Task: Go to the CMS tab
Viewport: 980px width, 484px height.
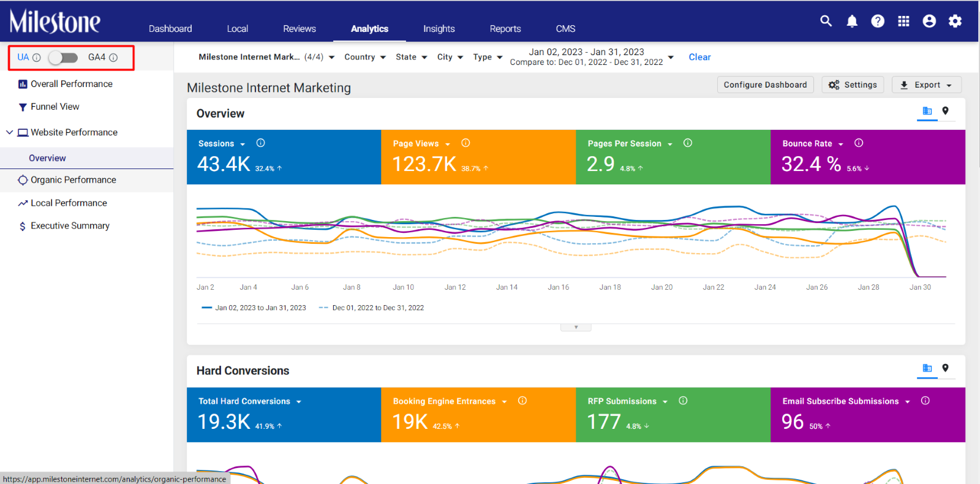Action: click(565, 29)
